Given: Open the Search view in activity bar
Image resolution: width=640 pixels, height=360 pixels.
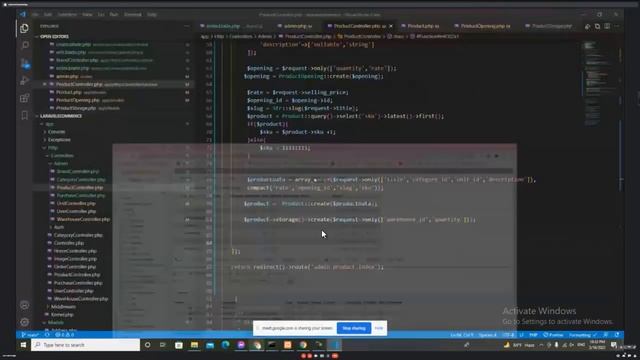Looking at the screenshot, I should [24, 45].
